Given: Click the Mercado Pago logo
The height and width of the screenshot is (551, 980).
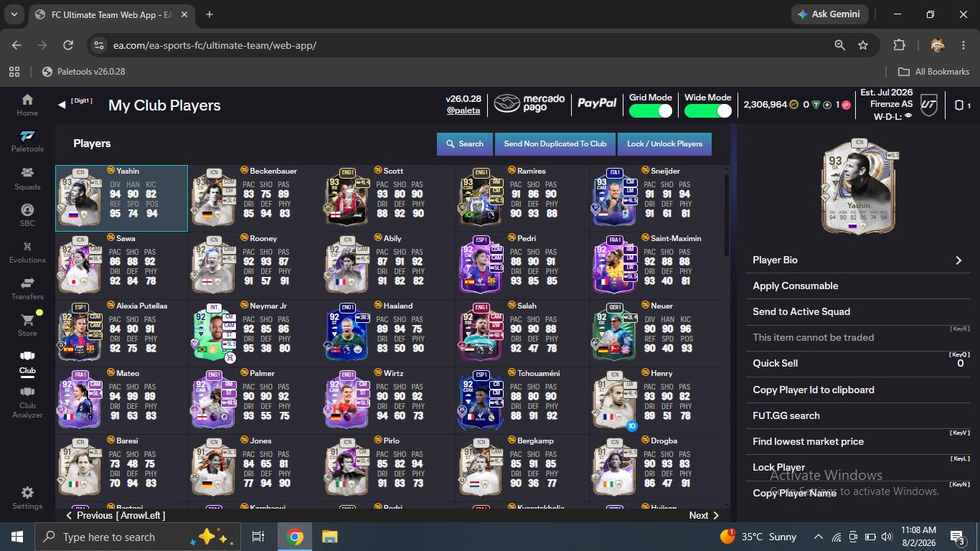Looking at the screenshot, I should click(x=529, y=104).
